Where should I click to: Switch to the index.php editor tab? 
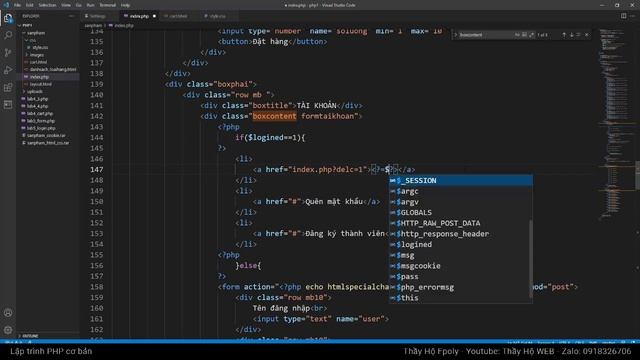pos(139,16)
